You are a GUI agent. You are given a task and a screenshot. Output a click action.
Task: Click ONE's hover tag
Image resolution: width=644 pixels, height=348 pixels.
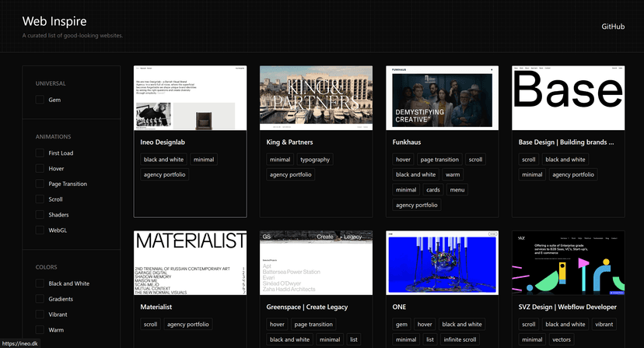coord(425,324)
